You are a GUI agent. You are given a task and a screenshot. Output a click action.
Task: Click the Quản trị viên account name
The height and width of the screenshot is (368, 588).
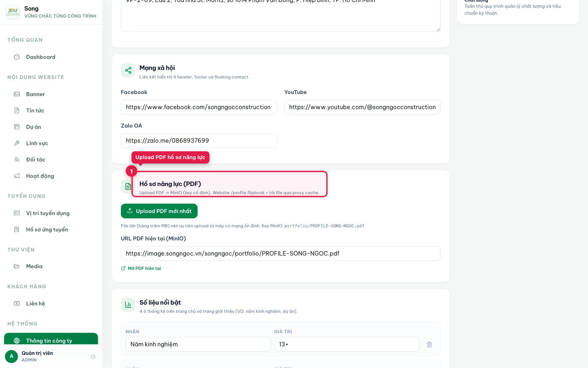tap(37, 353)
